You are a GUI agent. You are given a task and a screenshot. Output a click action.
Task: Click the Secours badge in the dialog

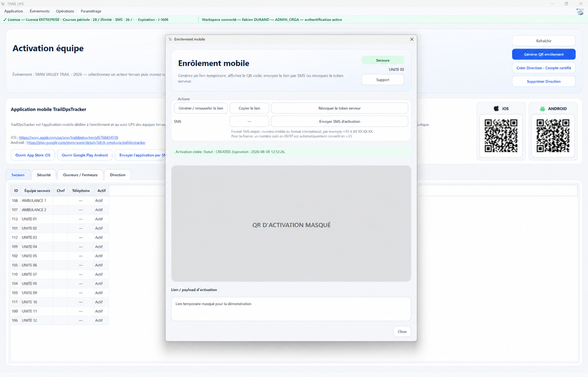coord(383,60)
